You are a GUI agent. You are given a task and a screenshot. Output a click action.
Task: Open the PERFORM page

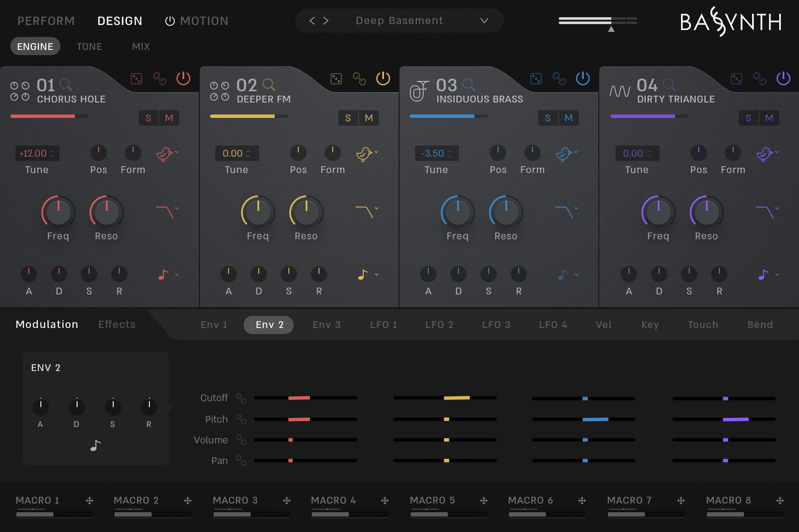(x=46, y=21)
